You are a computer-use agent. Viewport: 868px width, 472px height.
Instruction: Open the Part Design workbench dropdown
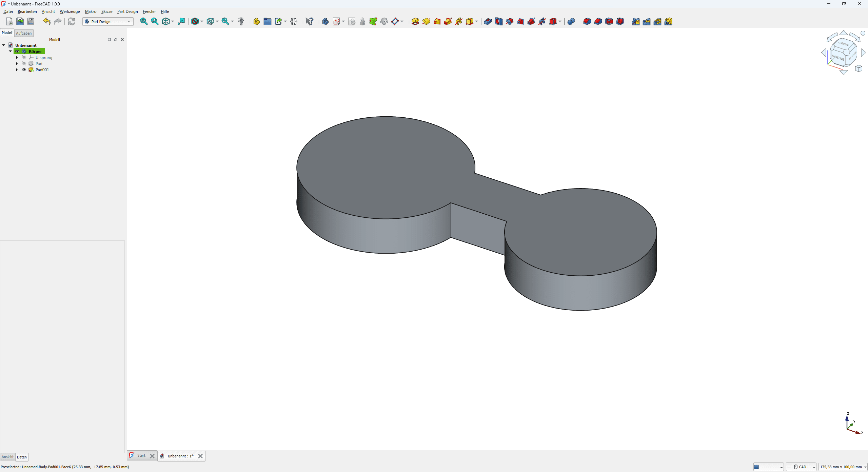point(108,22)
